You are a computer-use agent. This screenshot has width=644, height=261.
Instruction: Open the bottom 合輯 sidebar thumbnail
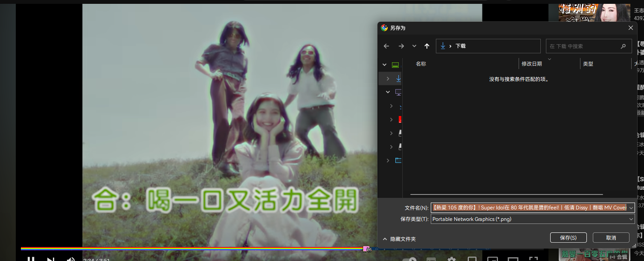point(595,254)
